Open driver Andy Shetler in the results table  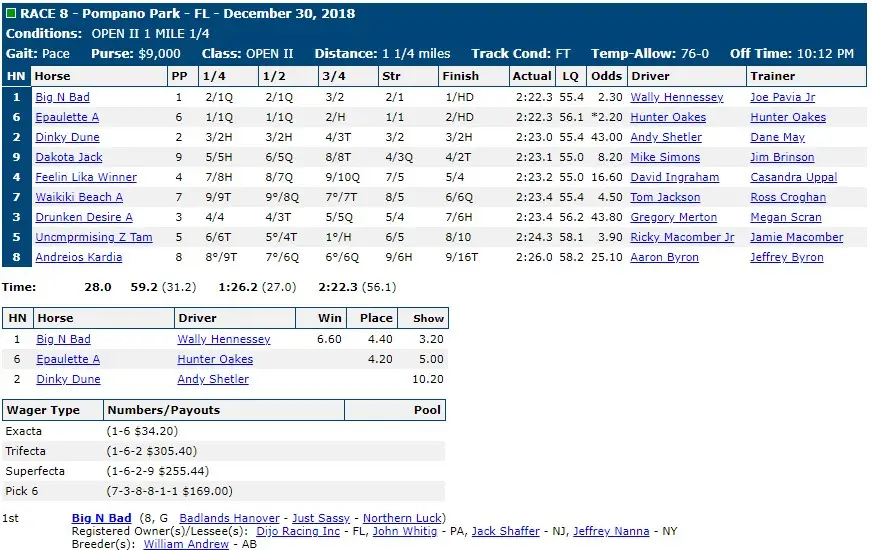666,137
